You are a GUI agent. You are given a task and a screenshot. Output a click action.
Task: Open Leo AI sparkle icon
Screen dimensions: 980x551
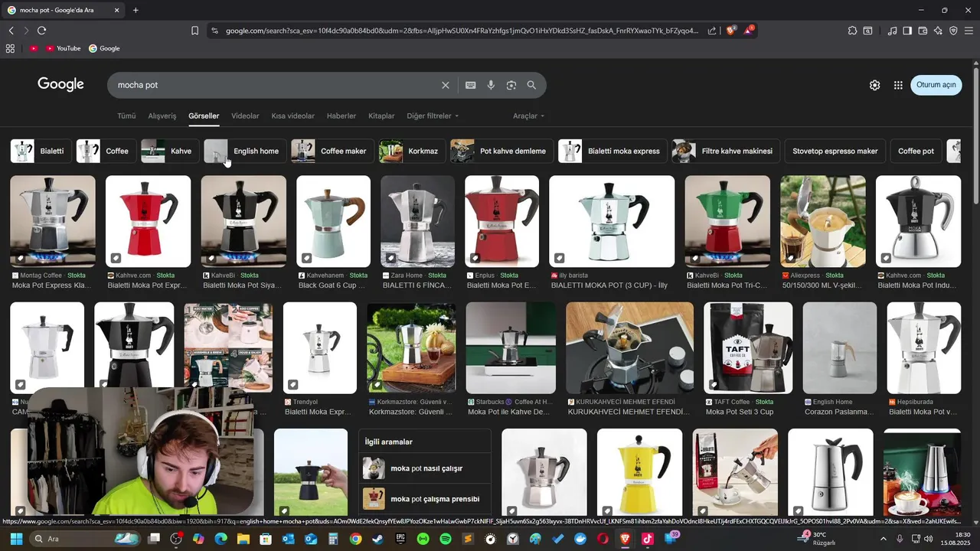pyautogui.click(x=938, y=31)
